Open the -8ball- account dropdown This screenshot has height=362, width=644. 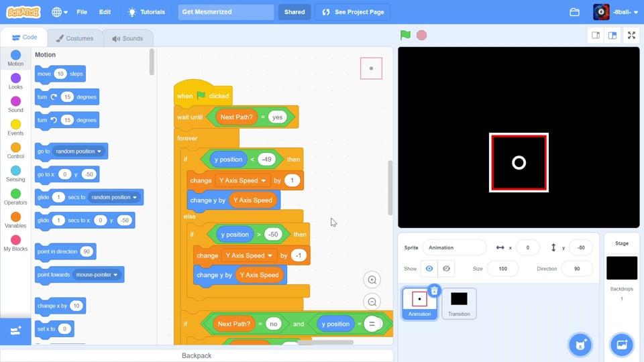(616, 12)
